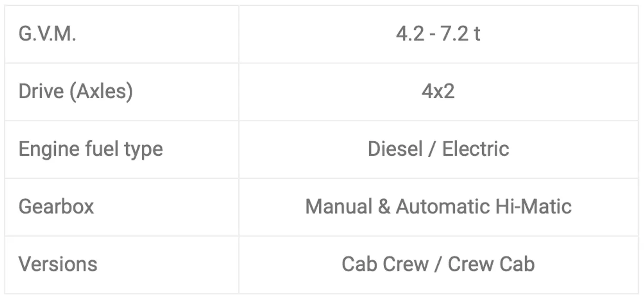Click the Gearbox row label
This screenshot has height=297, width=644.
click(56, 207)
